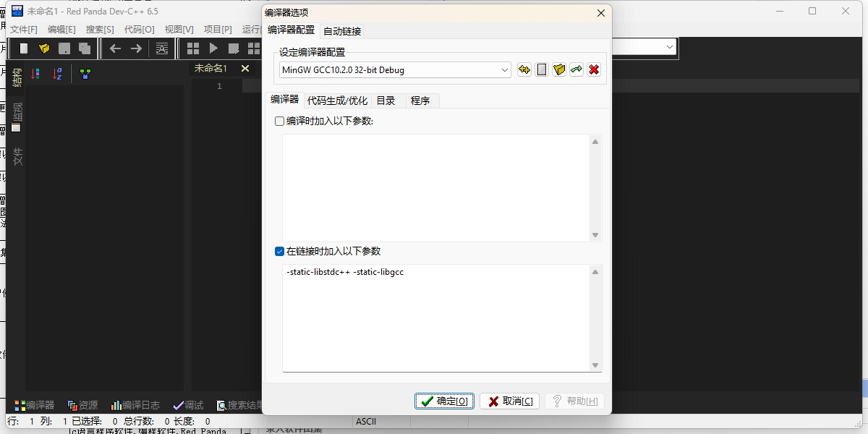
Task: Open the 调试 bottom panel tab
Action: 188,405
